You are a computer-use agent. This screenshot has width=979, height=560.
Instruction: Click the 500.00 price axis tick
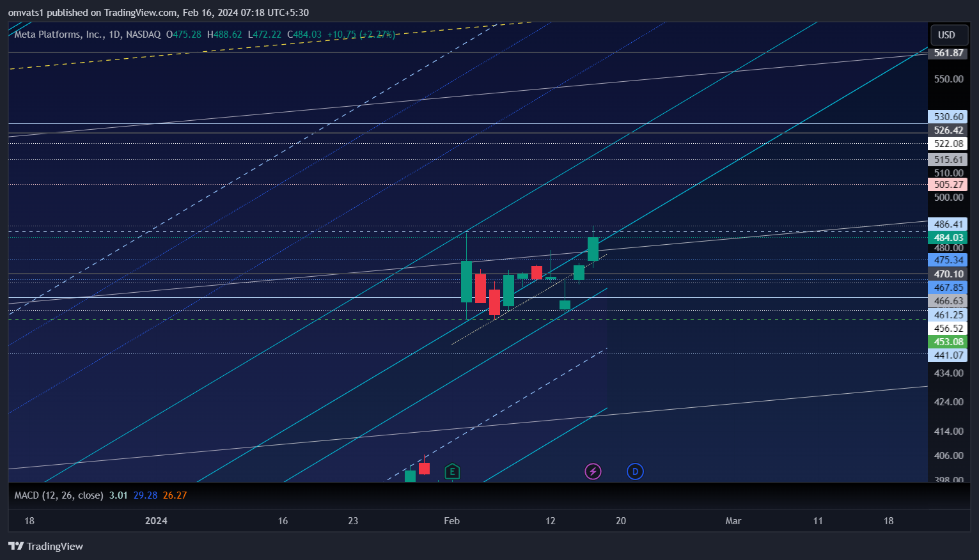pos(948,198)
